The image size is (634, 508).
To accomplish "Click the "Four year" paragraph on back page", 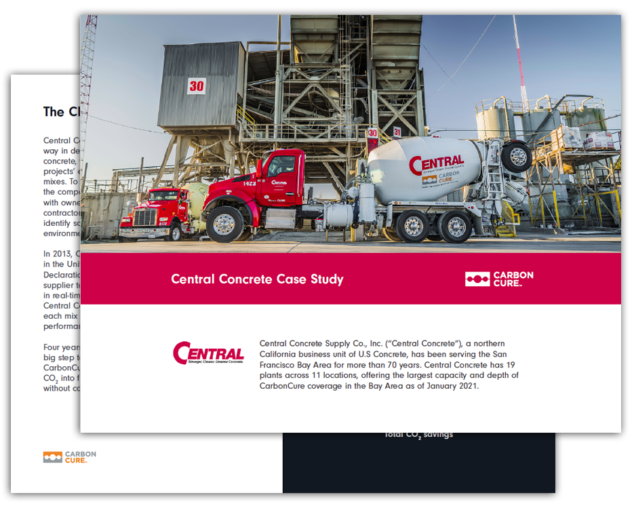I will pos(62,368).
